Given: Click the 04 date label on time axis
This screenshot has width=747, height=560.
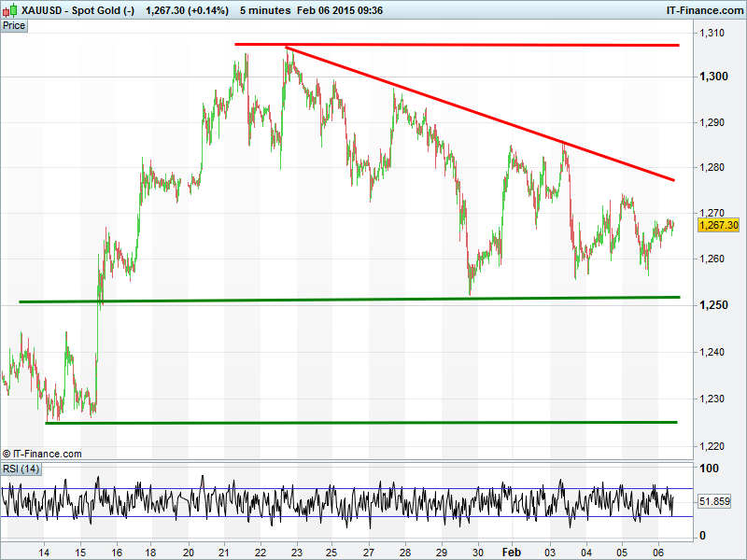Looking at the screenshot, I should [x=586, y=553].
